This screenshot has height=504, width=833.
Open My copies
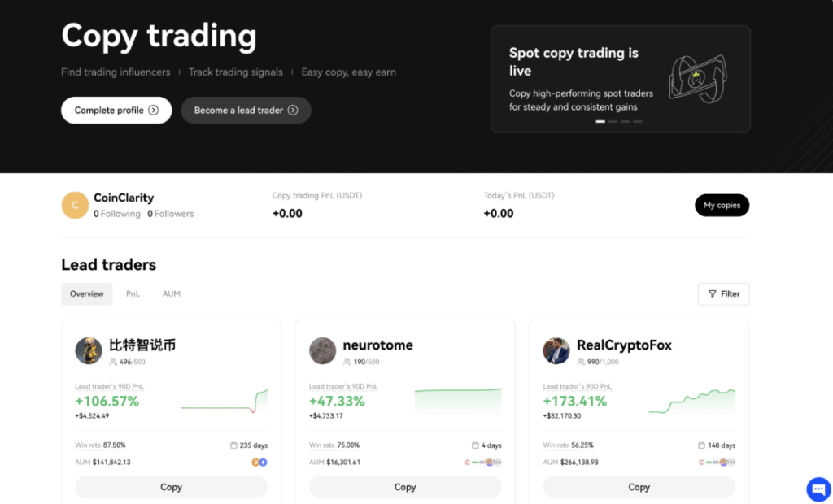(722, 205)
